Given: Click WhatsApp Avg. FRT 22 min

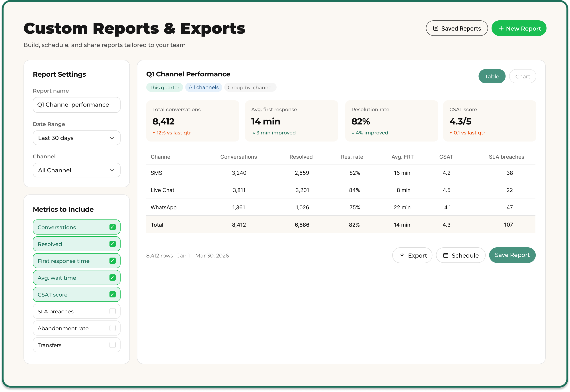Looking at the screenshot, I should click(x=402, y=208).
